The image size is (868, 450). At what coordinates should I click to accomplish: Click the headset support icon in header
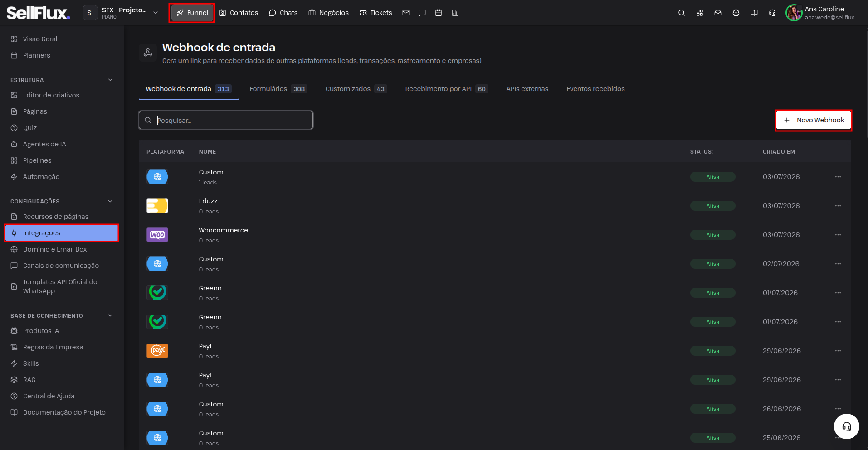click(772, 13)
